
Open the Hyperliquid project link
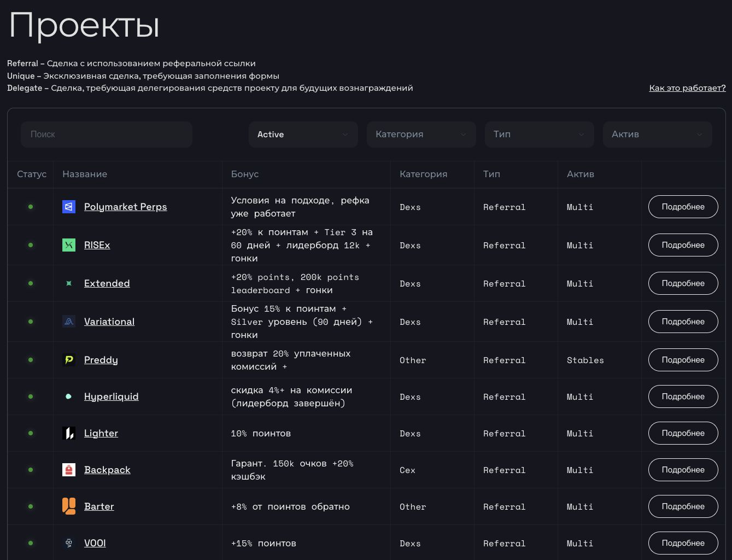tap(112, 396)
